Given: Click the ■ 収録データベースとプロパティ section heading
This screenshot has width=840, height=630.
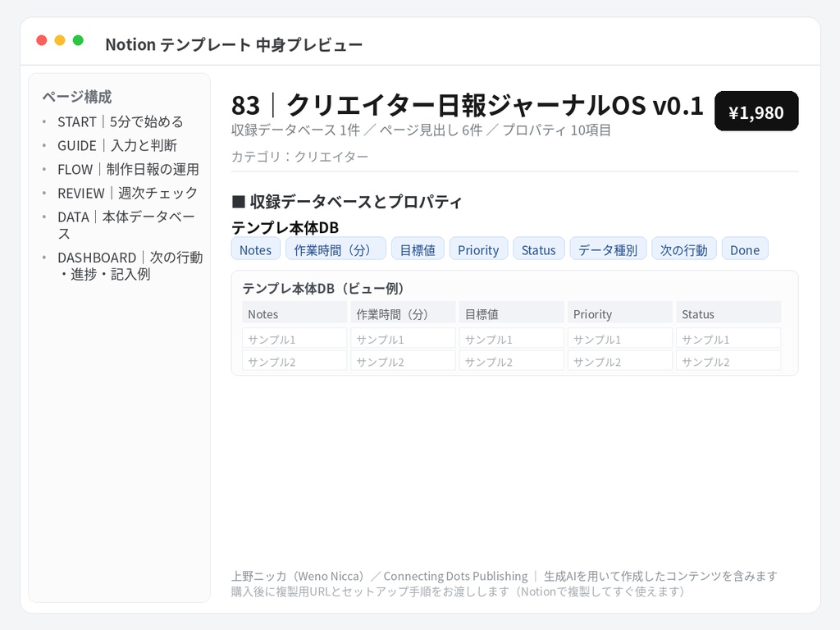Looking at the screenshot, I should 347,202.
